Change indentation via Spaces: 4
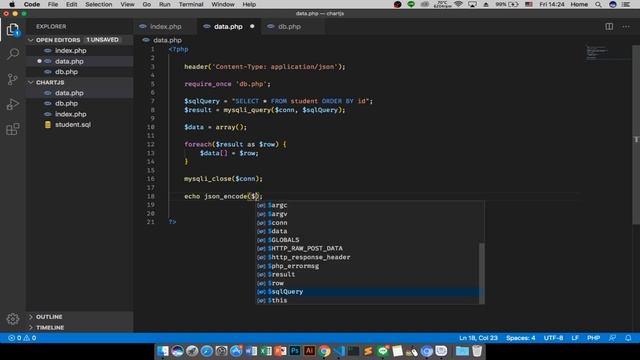Viewport: 640px width, 360px height. coord(520,338)
